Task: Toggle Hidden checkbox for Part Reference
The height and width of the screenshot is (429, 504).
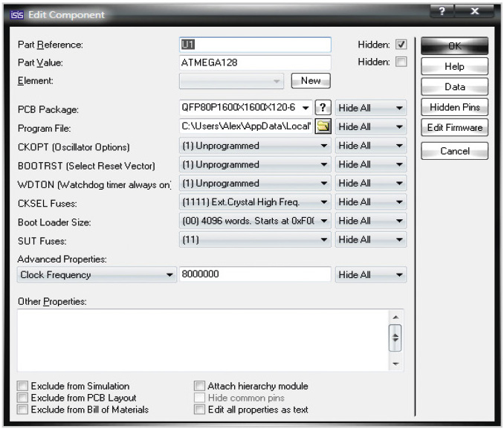Action: 401,45
